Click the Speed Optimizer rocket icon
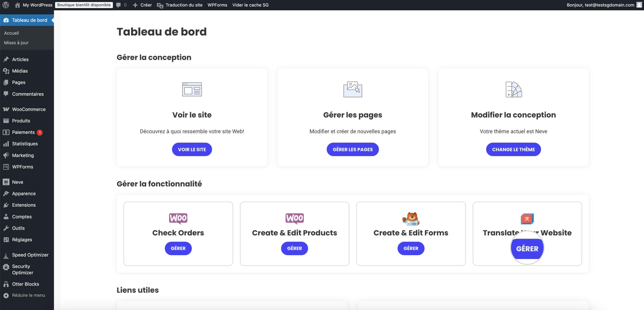Screen dimensions: 644x310 tap(6, 255)
